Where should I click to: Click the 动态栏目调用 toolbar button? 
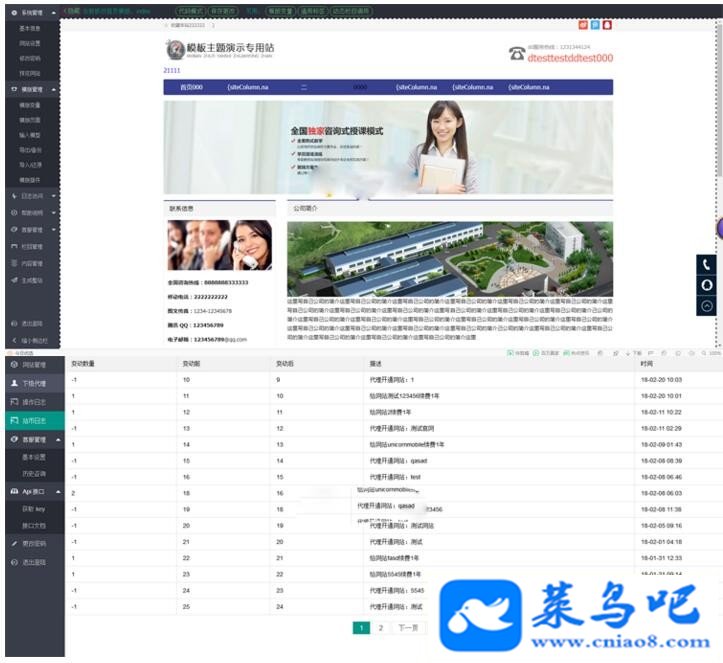pyautogui.click(x=352, y=11)
